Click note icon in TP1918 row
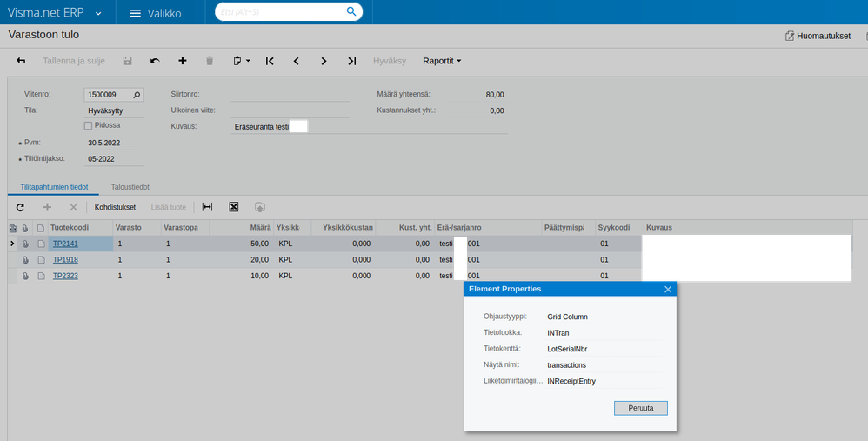Viewport: 868px width, 441px height. pos(41,259)
